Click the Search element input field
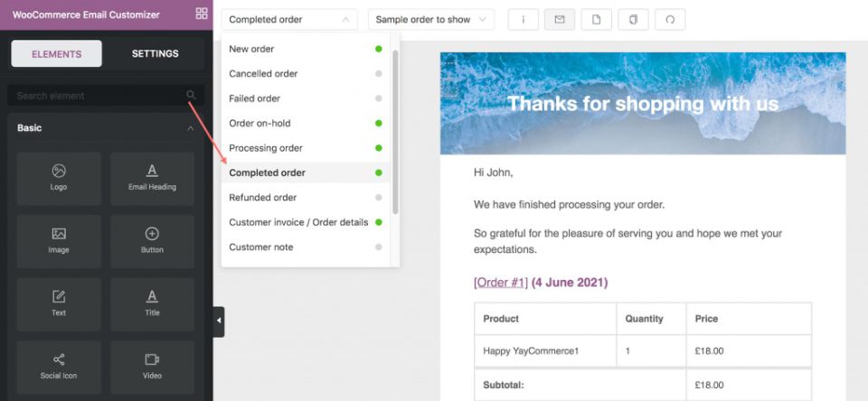This screenshot has width=868, height=401. pyautogui.click(x=98, y=96)
